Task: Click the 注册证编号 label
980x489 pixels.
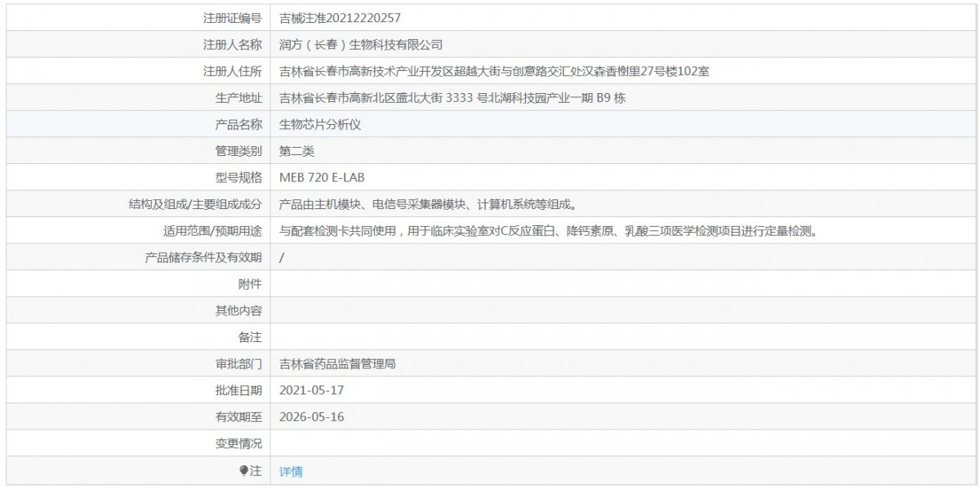Action: tap(233, 18)
